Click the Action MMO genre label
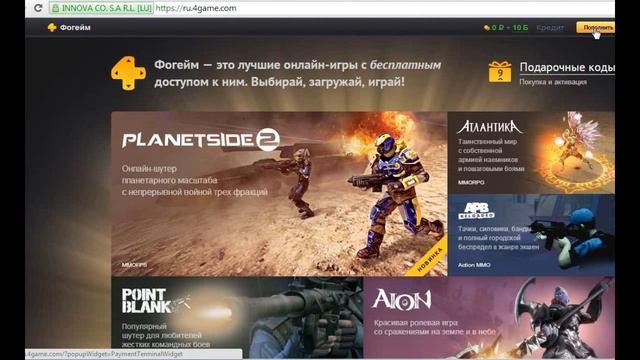This screenshot has width=640, height=360. click(x=474, y=265)
